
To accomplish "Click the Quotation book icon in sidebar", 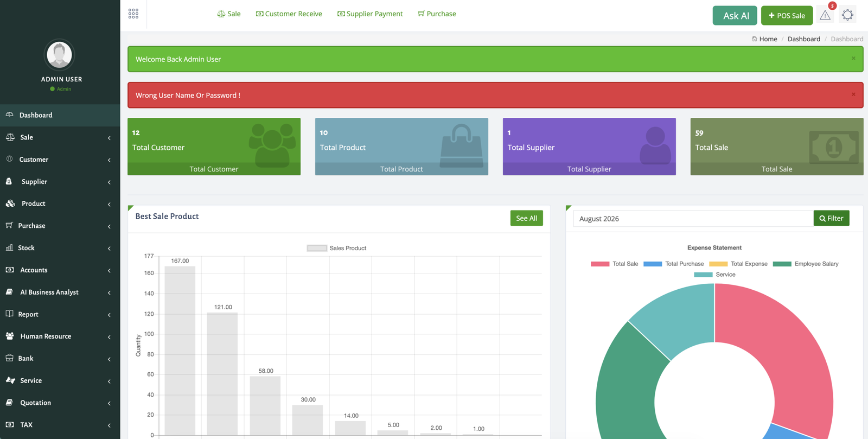I will 9,402.
